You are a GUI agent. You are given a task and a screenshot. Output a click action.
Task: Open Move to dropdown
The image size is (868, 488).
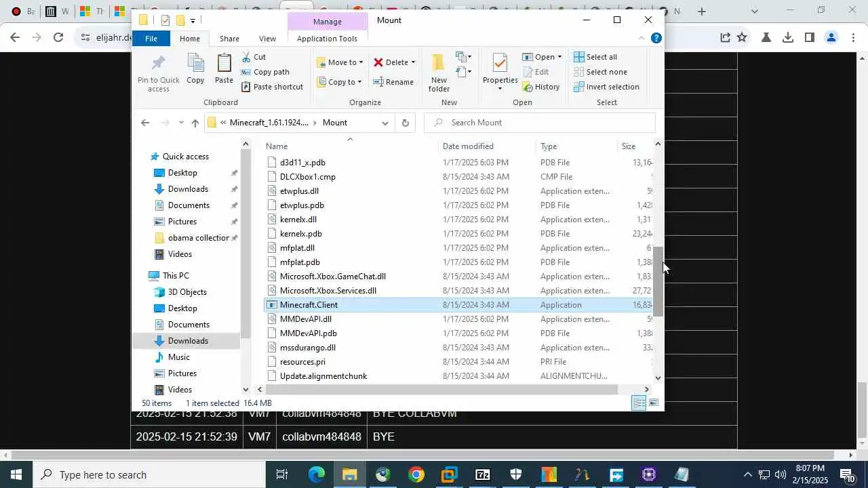click(x=340, y=62)
